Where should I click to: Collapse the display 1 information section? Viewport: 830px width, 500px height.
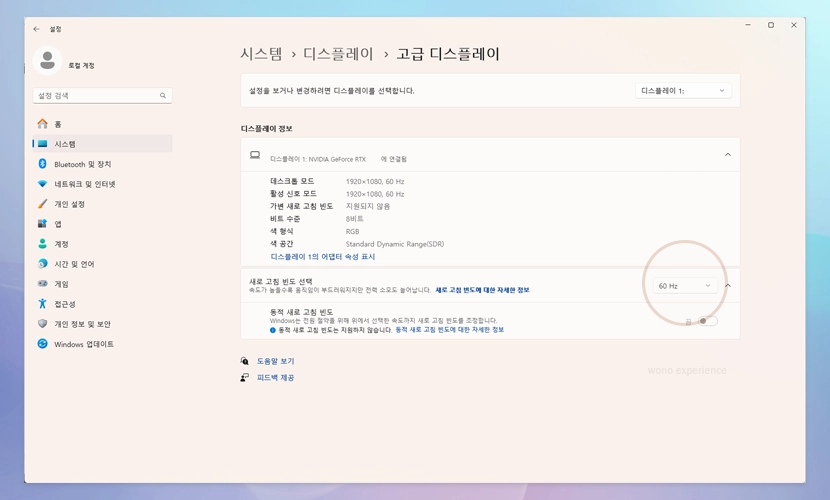click(728, 154)
